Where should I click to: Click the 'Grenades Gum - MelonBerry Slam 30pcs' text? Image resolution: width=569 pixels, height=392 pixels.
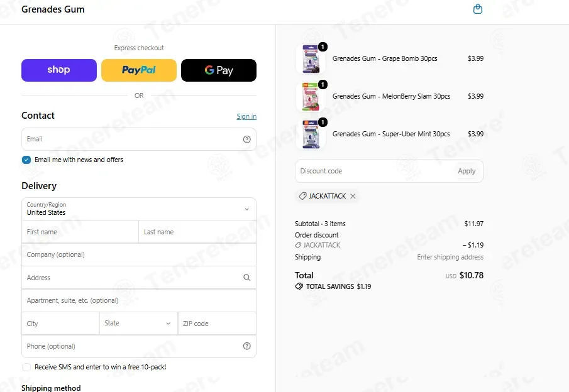[x=391, y=97]
